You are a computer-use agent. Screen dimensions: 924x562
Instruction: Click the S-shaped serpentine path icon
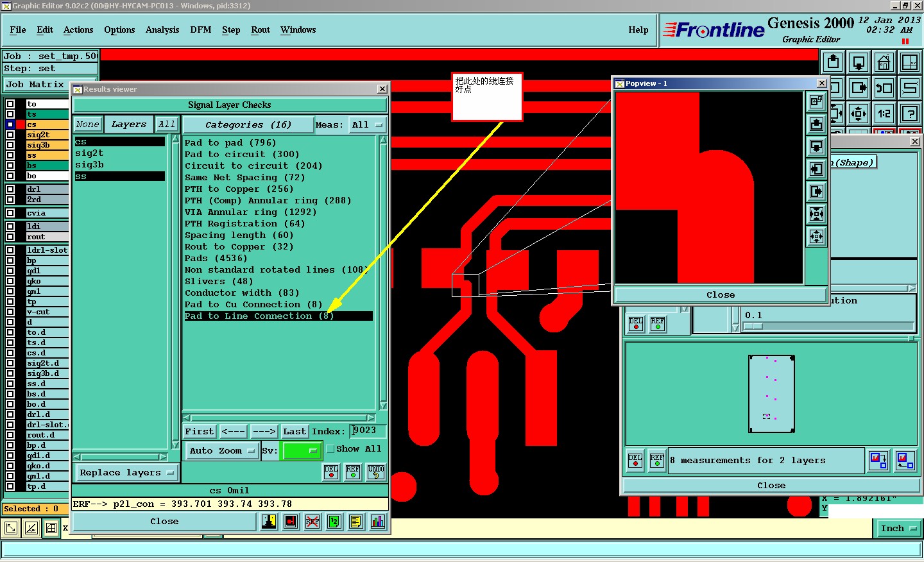[910, 88]
